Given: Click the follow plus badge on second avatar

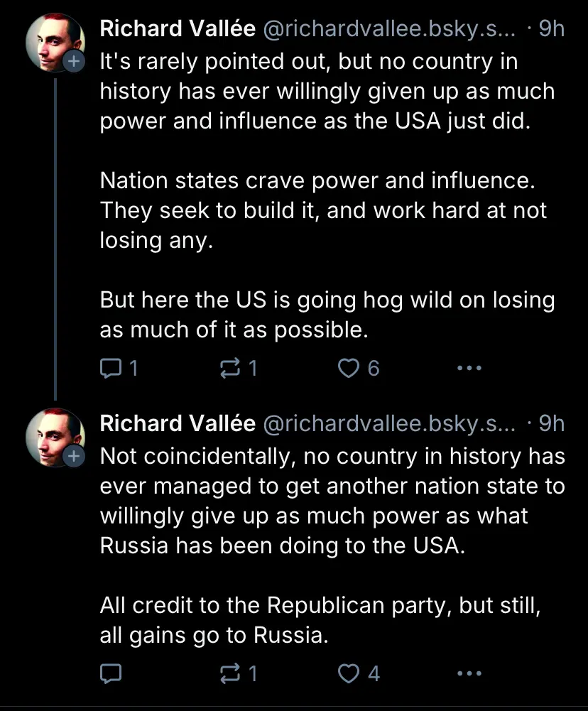Looking at the screenshot, I should pyautogui.click(x=74, y=457).
